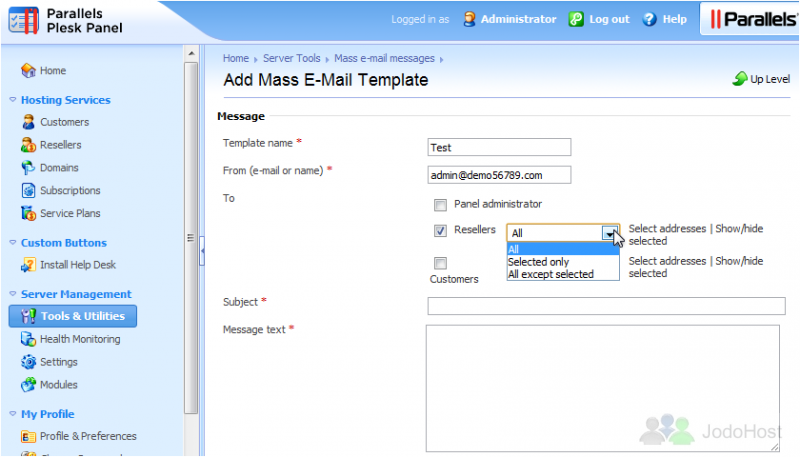Open Customers in the sidebar menu
The width and height of the screenshot is (800, 457).
(x=64, y=122)
